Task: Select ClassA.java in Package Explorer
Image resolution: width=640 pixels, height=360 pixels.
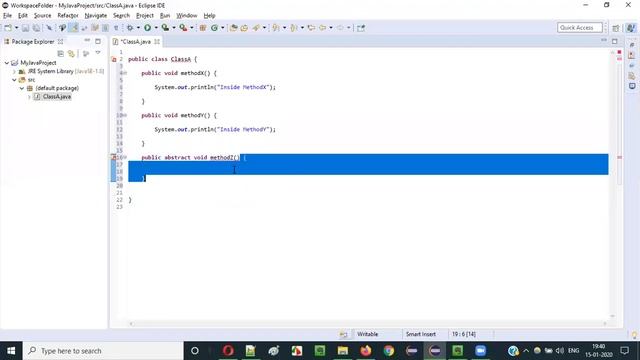Action: (x=57, y=97)
